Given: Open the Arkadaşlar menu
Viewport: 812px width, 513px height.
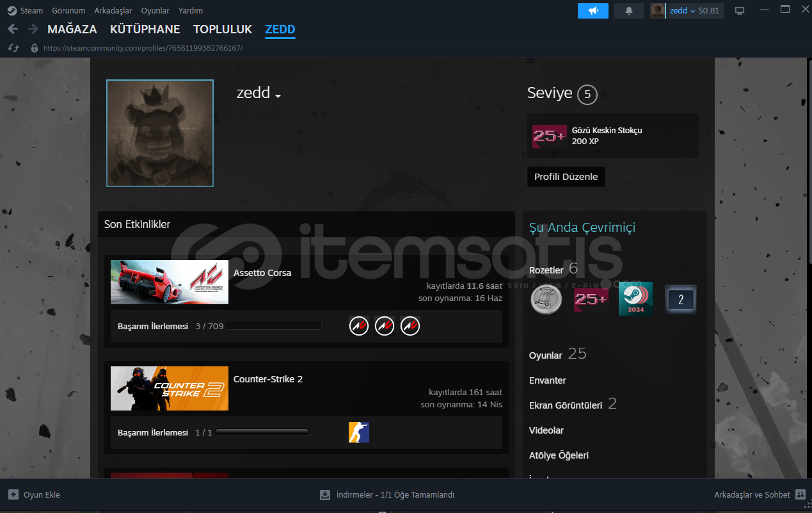Looking at the screenshot, I should tap(113, 11).
